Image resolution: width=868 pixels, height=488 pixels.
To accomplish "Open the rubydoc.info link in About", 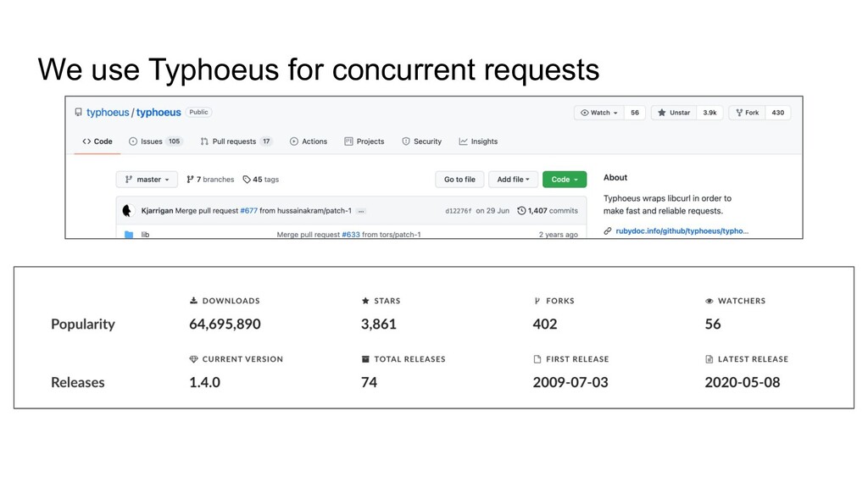I will coord(682,231).
